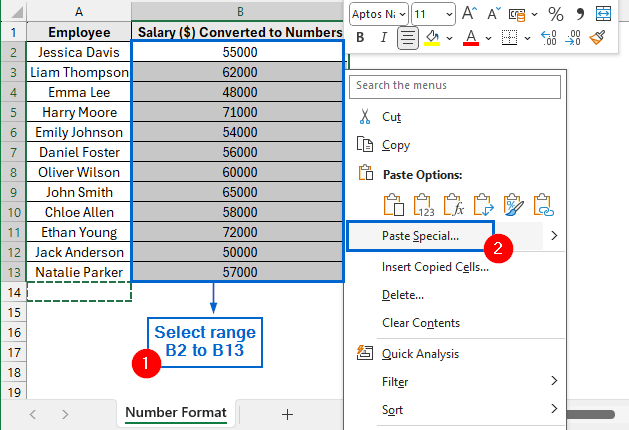Open Fill Color dropdown arrow
Viewport: 629px width, 430px height.
pos(449,38)
